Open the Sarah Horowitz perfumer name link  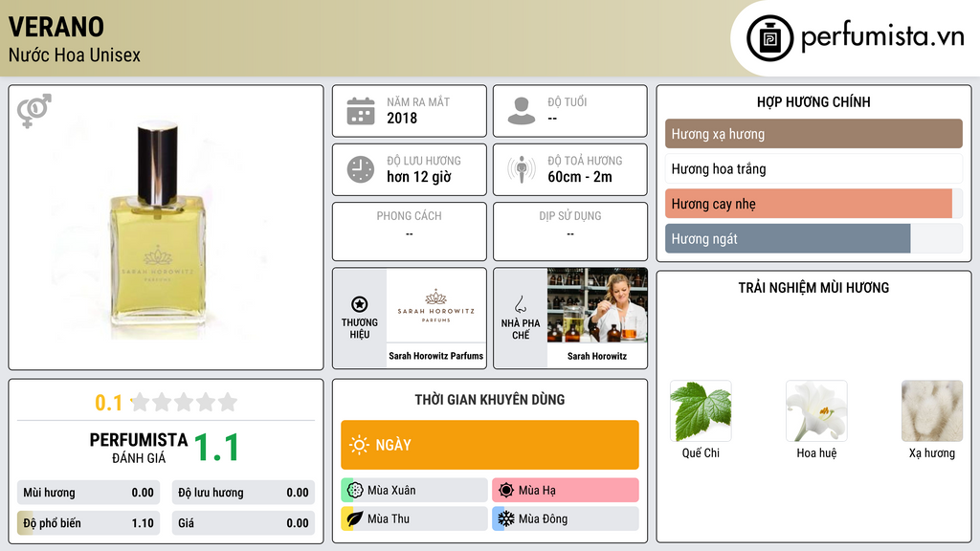click(x=597, y=356)
